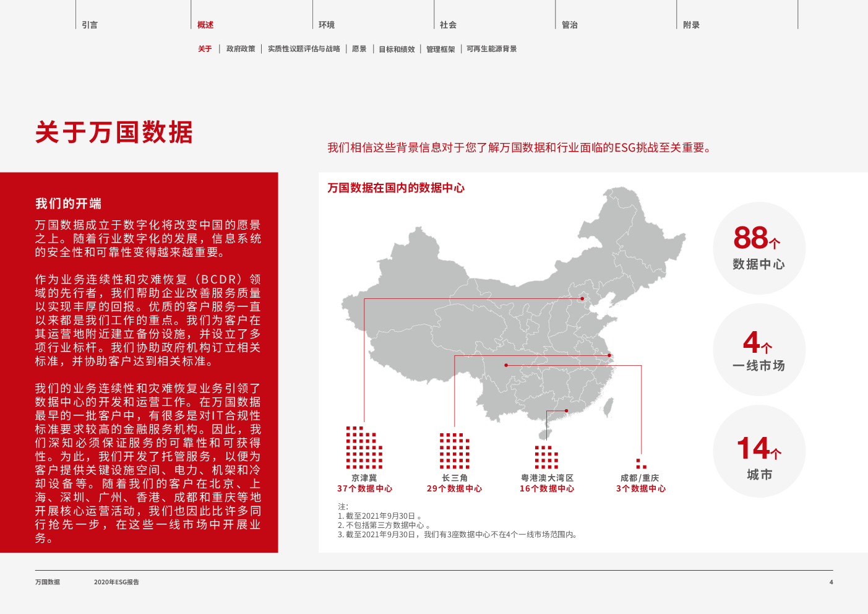Click the Greater Bay Area red marker
The height and width of the screenshot is (614, 868).
coord(566,410)
